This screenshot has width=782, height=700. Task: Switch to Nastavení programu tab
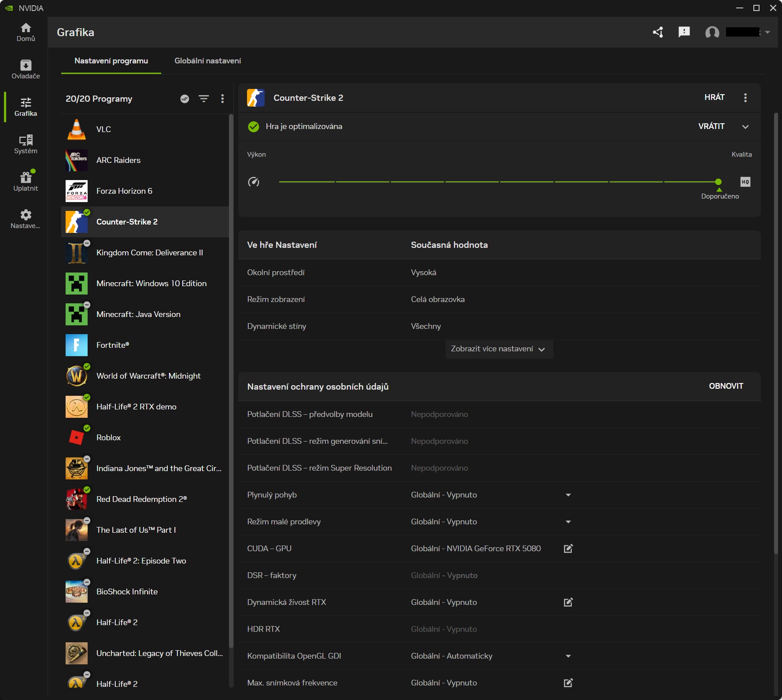(x=111, y=61)
